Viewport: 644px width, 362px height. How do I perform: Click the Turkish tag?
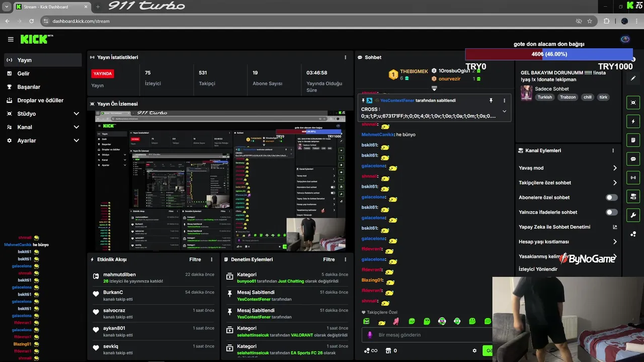[544, 97]
